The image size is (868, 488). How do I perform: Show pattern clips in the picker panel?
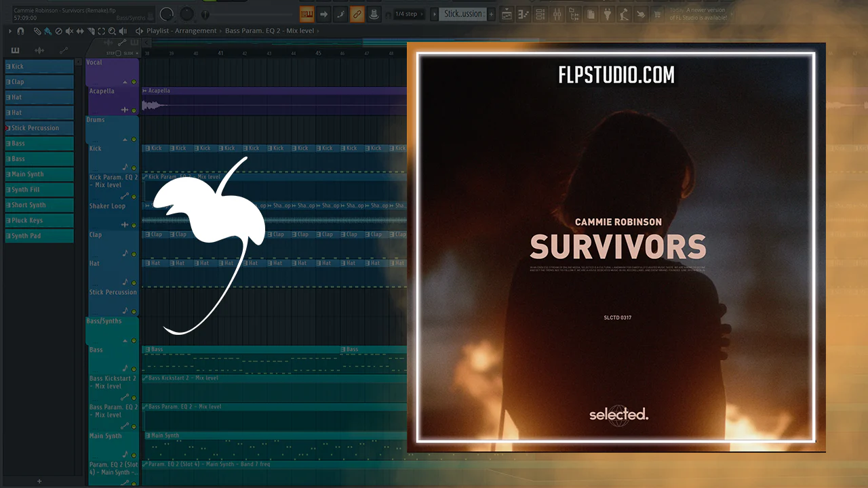click(x=15, y=50)
